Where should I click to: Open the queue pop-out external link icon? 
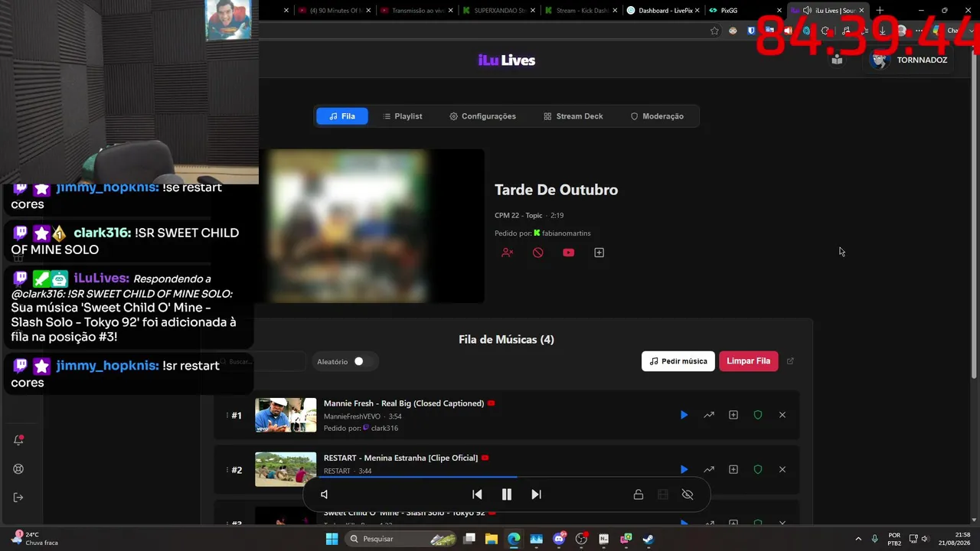click(791, 361)
